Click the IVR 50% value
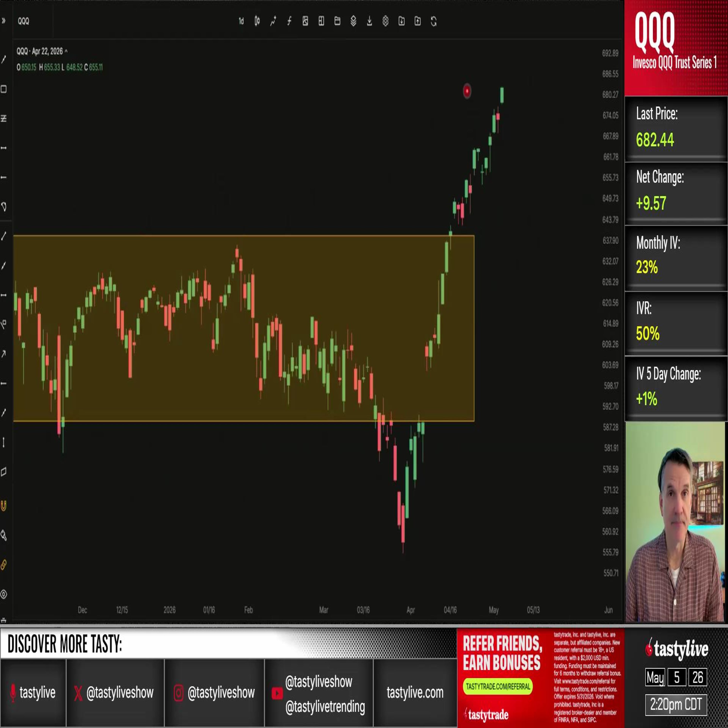The width and height of the screenshot is (728, 728). (648, 333)
